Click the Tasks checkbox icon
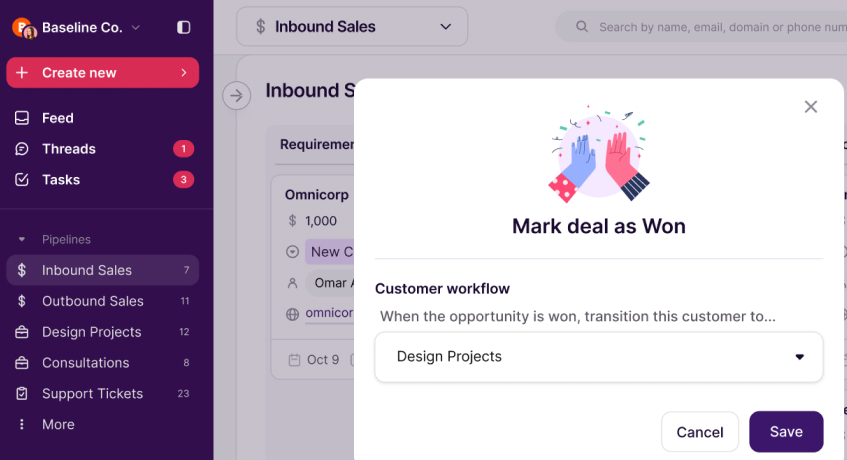 22,180
